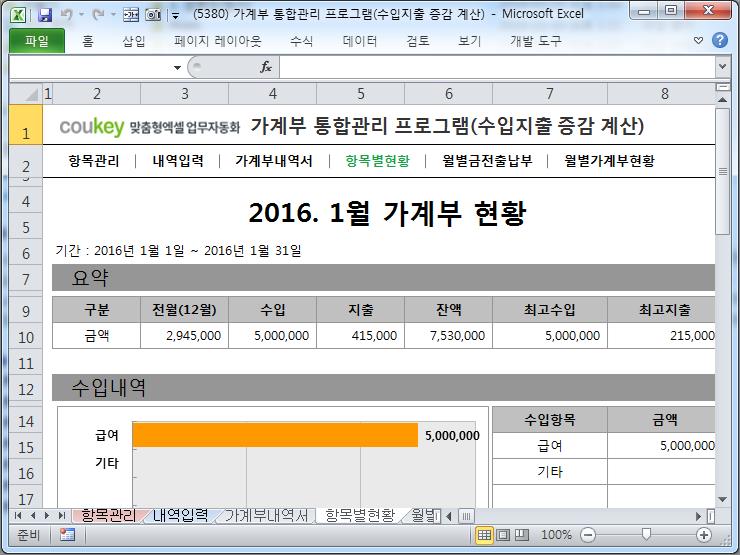Select column header 4
Viewport: 740px width, 555px height.
point(273,94)
